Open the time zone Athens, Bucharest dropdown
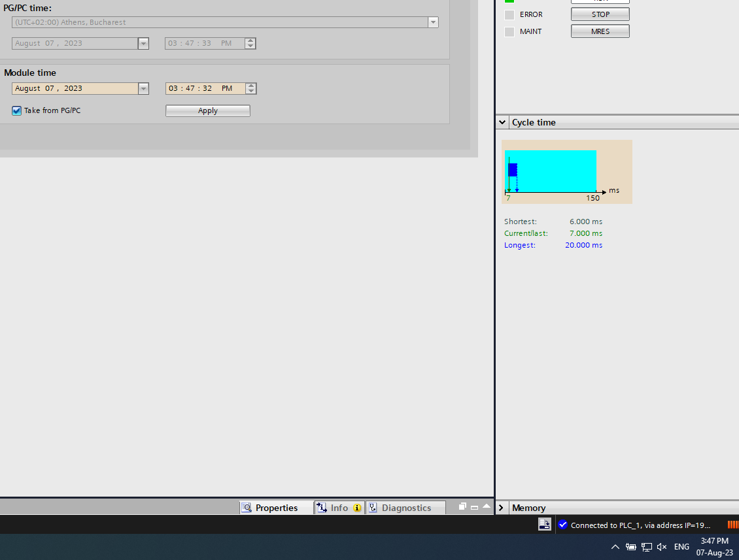The width and height of the screenshot is (739, 560). (433, 22)
